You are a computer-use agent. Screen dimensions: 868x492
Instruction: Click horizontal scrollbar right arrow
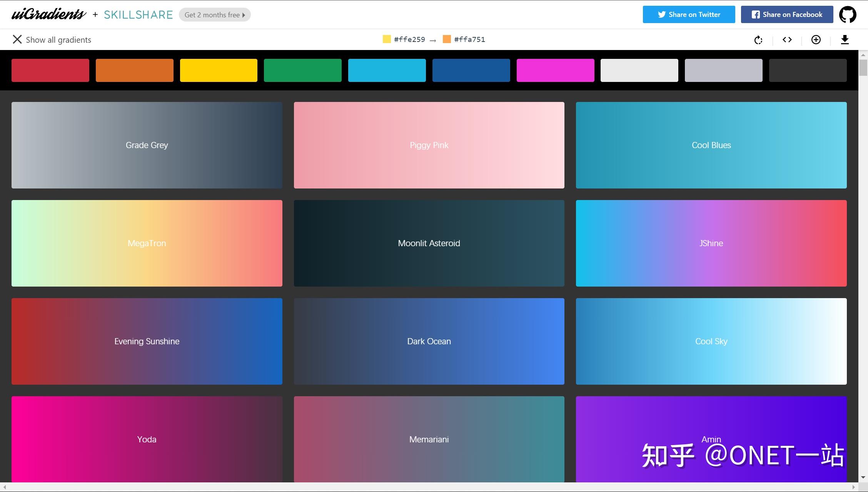click(854, 487)
